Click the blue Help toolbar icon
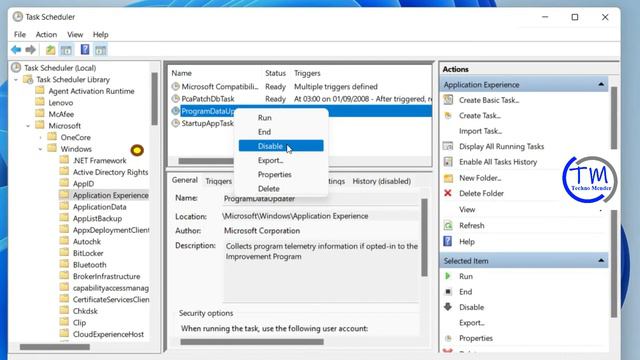The height and width of the screenshot is (360, 640). 85,49
